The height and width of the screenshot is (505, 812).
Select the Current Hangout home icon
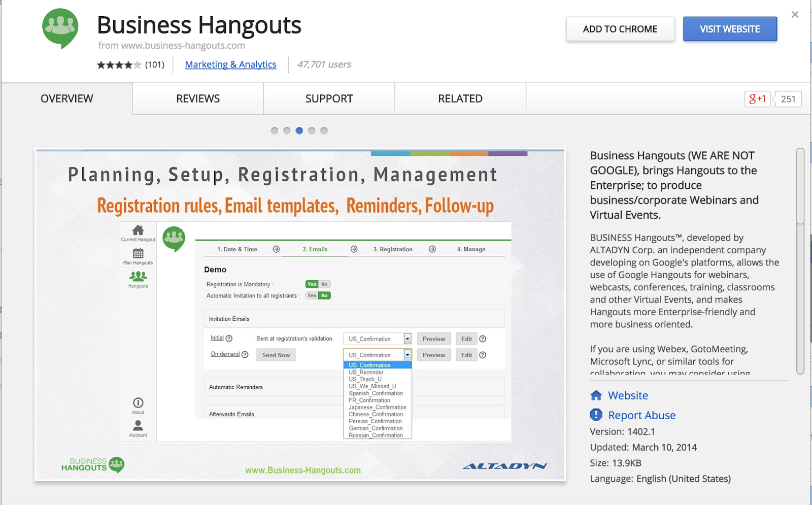point(137,231)
